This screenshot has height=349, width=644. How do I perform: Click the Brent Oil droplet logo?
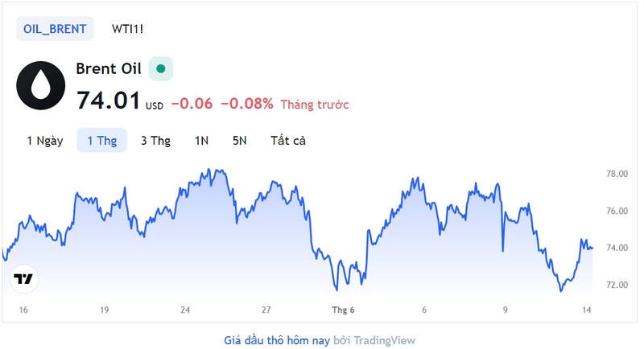[x=41, y=85]
